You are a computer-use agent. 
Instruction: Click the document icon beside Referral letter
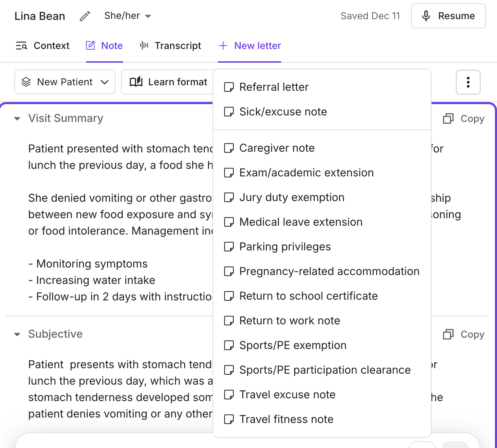tap(229, 87)
